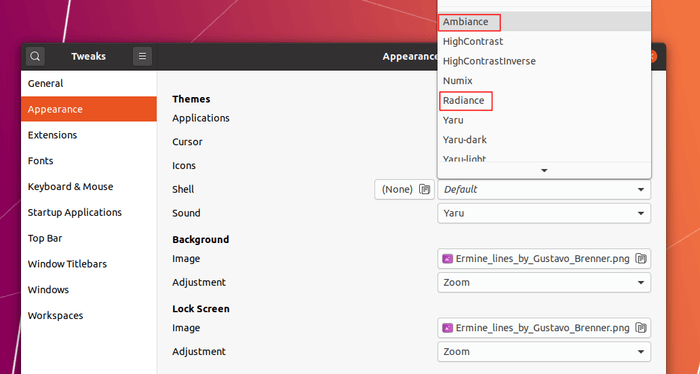
Task: Choose HighContrastInverse theme option
Action: pyautogui.click(x=544, y=61)
